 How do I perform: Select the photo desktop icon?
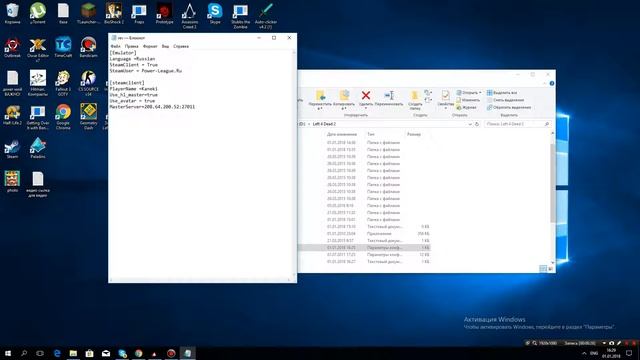tap(12, 182)
